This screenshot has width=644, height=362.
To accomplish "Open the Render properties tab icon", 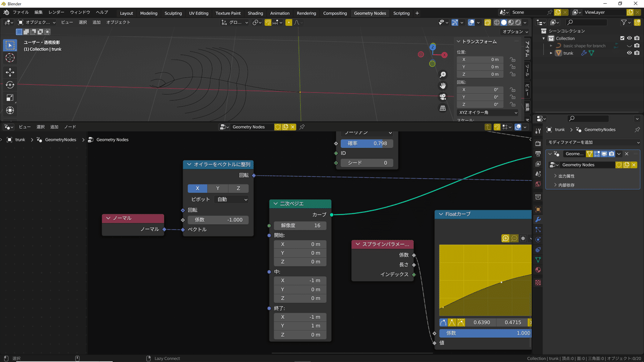I will (538, 144).
